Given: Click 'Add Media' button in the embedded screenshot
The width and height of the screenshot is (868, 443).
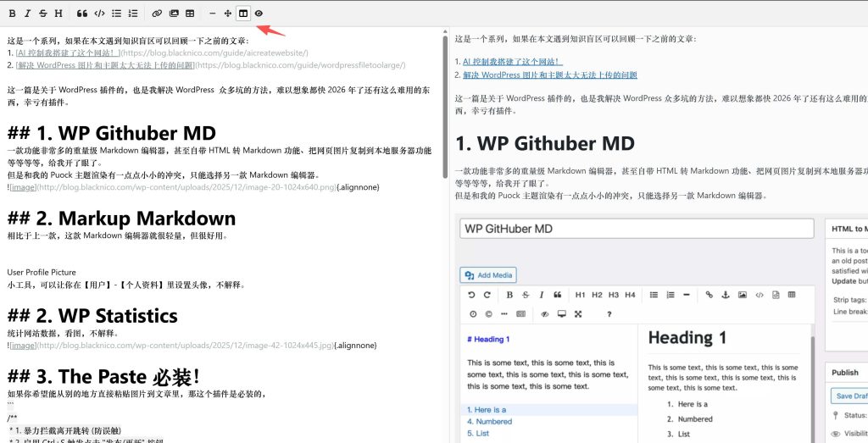Looking at the screenshot, I should 488,275.
